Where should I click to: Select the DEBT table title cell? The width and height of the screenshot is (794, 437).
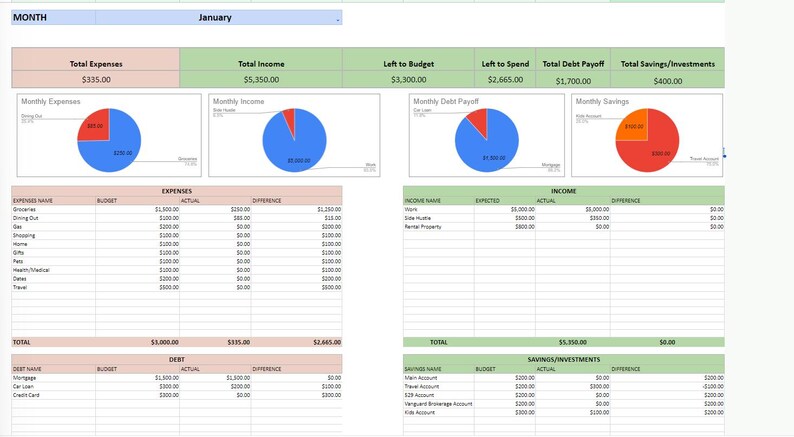point(177,359)
